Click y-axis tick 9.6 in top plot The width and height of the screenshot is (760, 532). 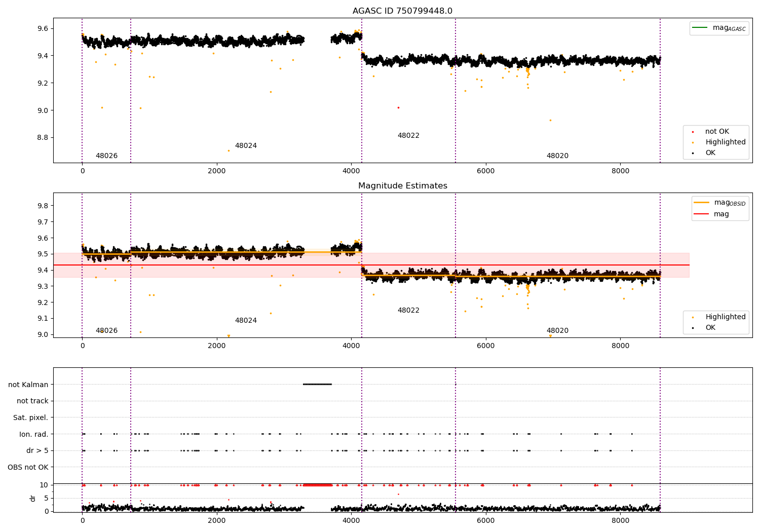tap(43, 28)
